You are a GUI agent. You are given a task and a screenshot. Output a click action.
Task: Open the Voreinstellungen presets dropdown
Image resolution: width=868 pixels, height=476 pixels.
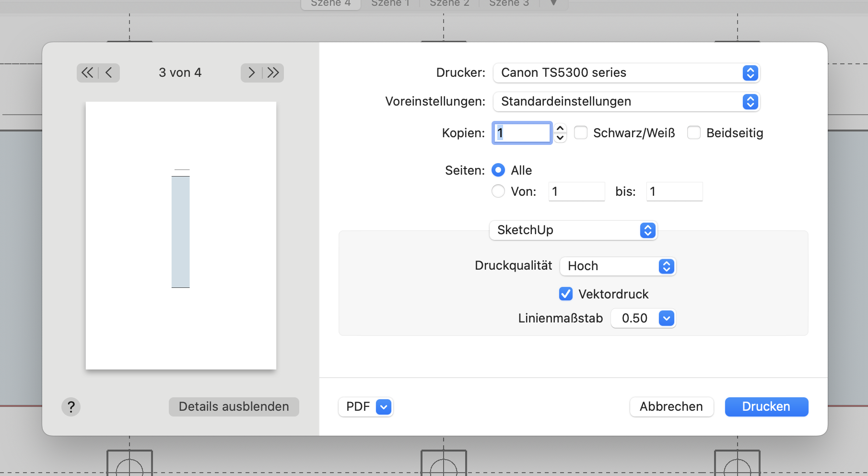coord(626,102)
